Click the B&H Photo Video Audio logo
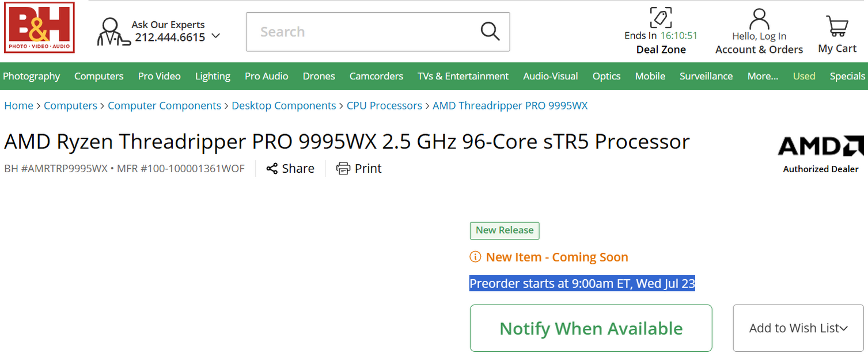Viewport: 868px width, 361px height. (39, 27)
